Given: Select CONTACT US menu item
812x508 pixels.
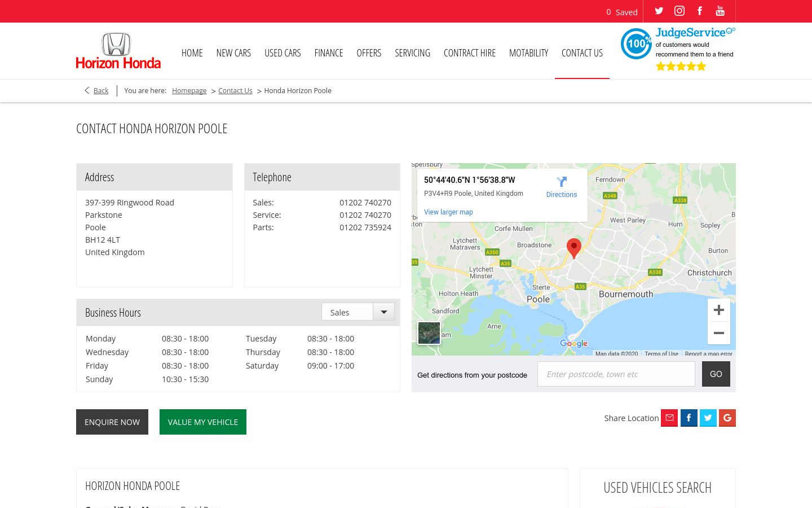Looking at the screenshot, I should [x=582, y=52].
